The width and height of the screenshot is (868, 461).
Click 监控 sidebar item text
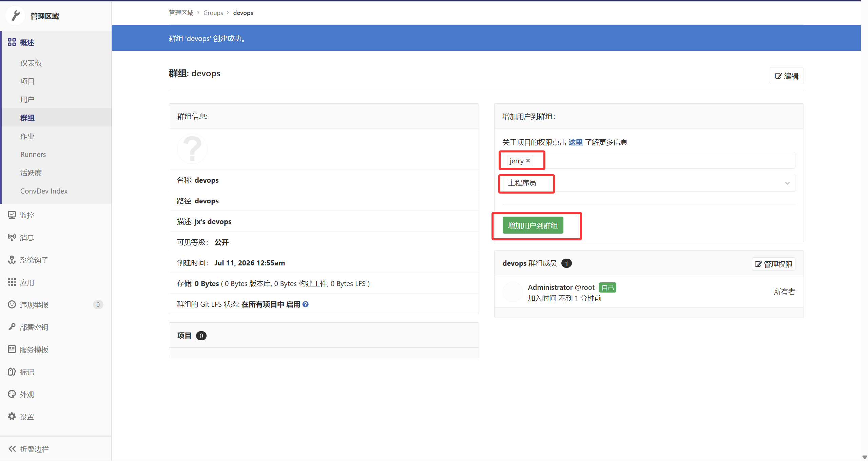tap(27, 215)
